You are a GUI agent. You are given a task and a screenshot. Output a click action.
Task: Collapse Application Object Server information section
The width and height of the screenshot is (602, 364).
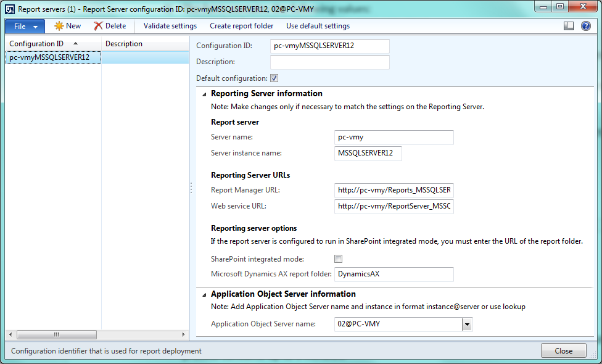click(x=204, y=294)
